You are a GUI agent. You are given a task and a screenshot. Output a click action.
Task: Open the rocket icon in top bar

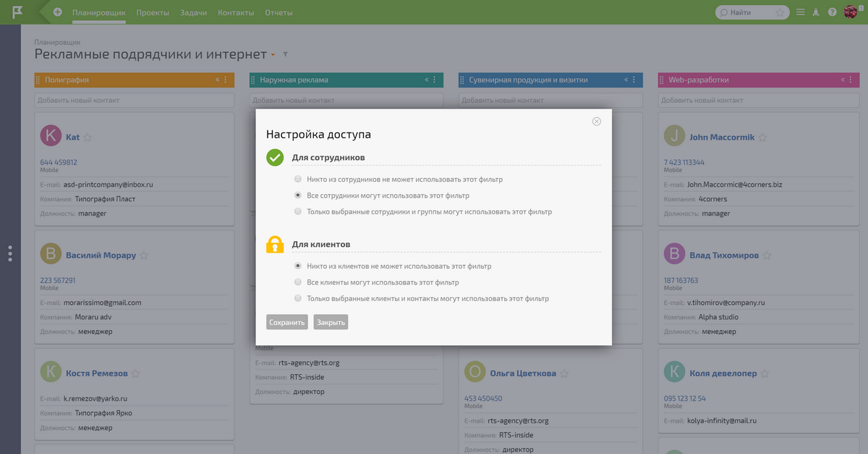click(x=816, y=12)
